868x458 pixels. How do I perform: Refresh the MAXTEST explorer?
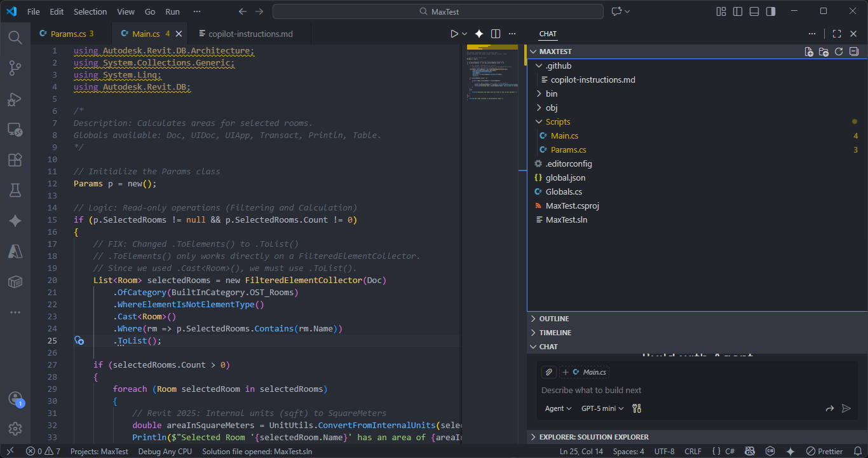tap(839, 52)
